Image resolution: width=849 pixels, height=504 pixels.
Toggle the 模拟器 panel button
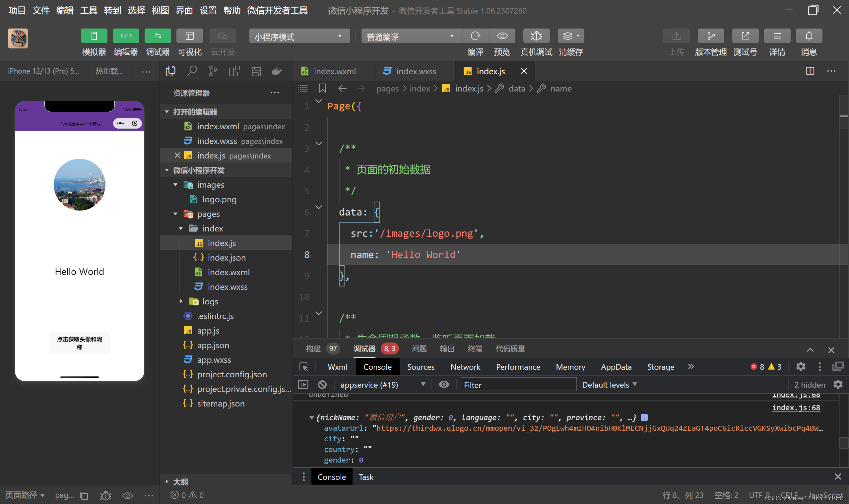tap(94, 36)
